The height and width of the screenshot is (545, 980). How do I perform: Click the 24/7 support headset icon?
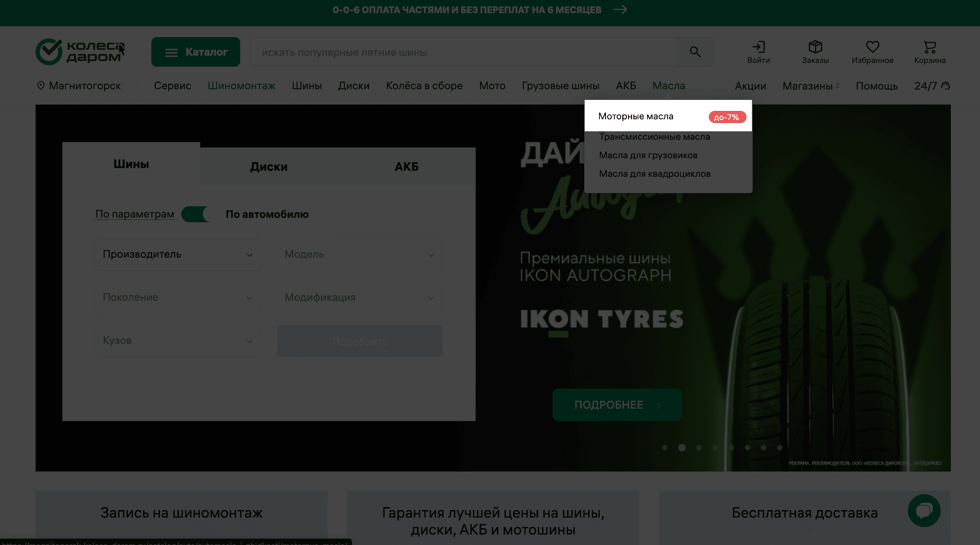click(946, 86)
